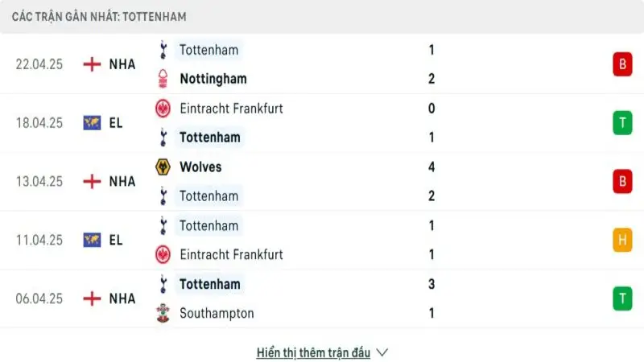Viewport: 644px width, 362px height.
Task: Expand the chevron next to Hiển thị thêm trận đấu
Action: coord(382,352)
